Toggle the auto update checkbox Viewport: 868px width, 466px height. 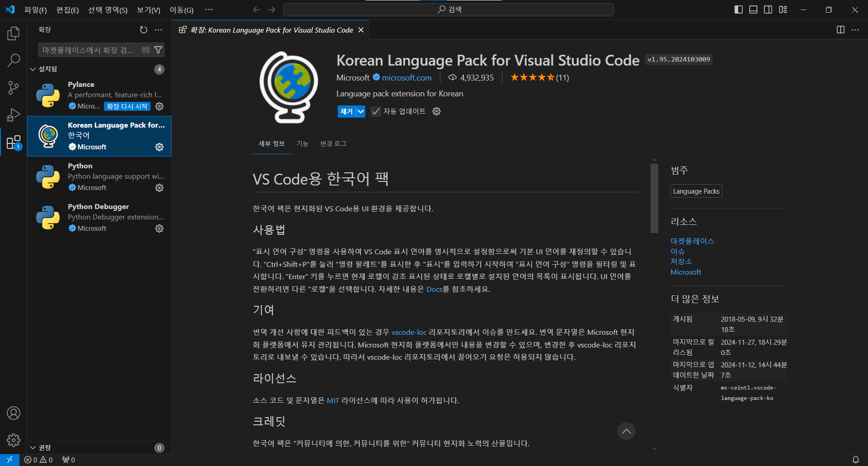(376, 111)
